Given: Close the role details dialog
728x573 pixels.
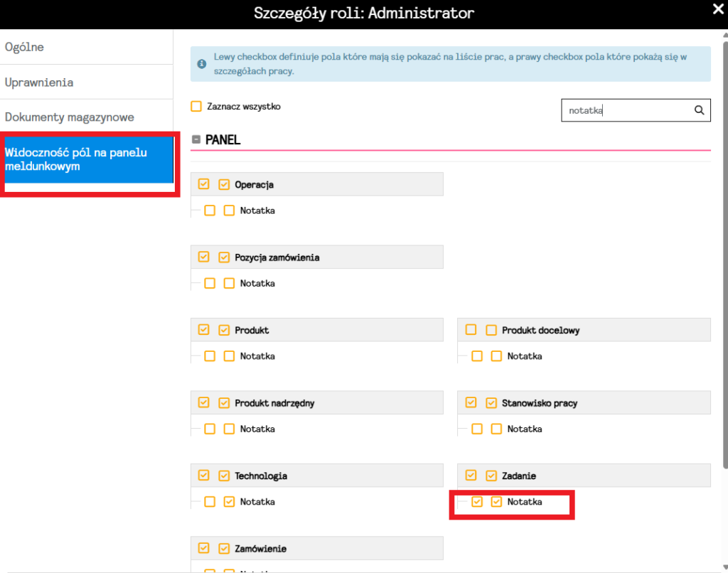Looking at the screenshot, I should tap(718, 9).
